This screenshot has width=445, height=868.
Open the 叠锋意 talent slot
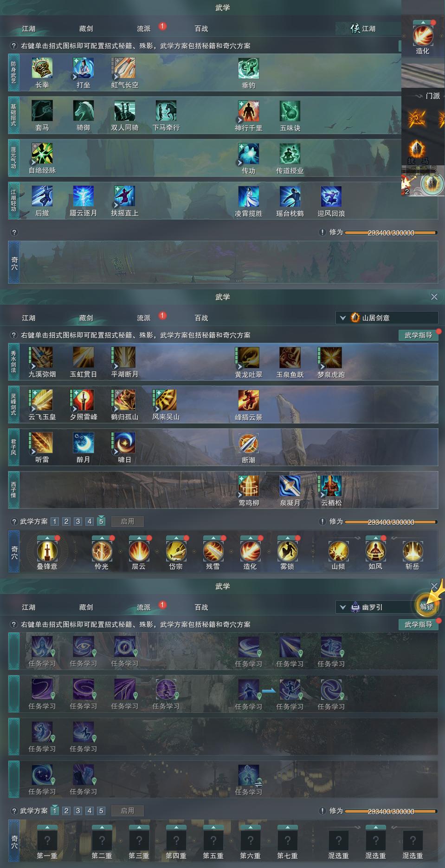pos(47,551)
